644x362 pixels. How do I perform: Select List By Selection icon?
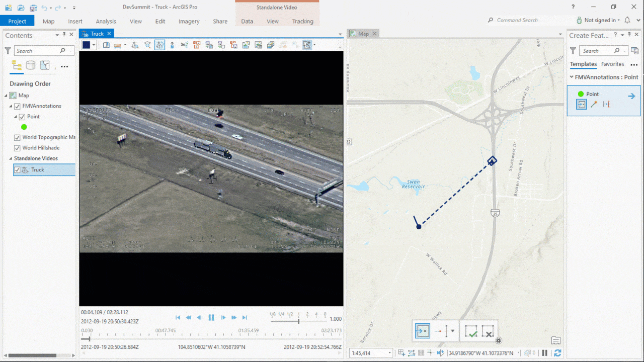pos(45,65)
